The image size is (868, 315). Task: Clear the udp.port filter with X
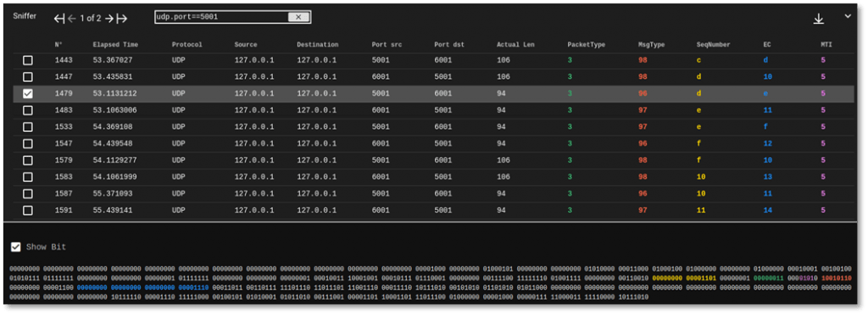[298, 17]
